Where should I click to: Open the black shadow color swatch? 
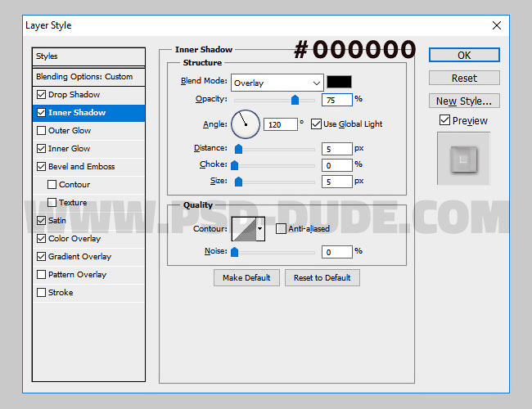pyautogui.click(x=339, y=82)
